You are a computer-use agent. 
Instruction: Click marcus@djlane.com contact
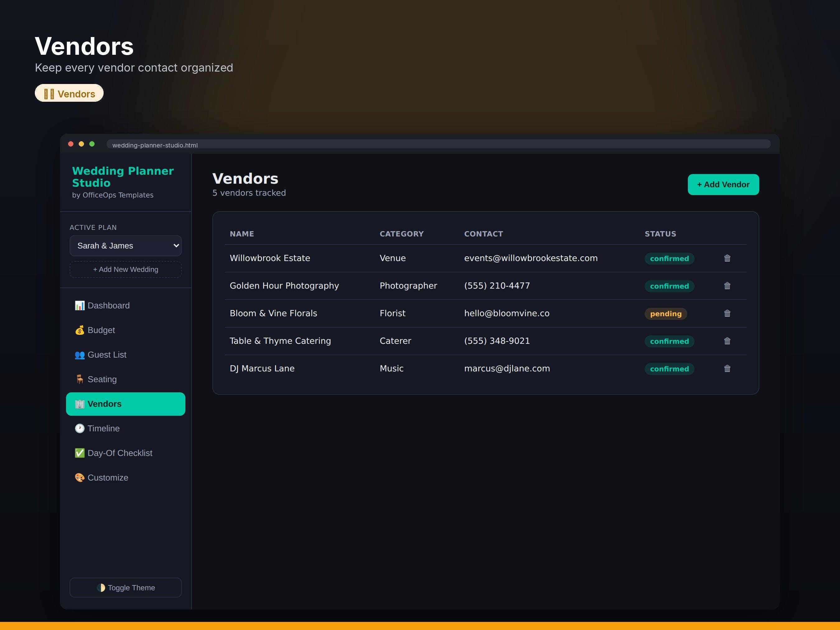pyautogui.click(x=506, y=368)
